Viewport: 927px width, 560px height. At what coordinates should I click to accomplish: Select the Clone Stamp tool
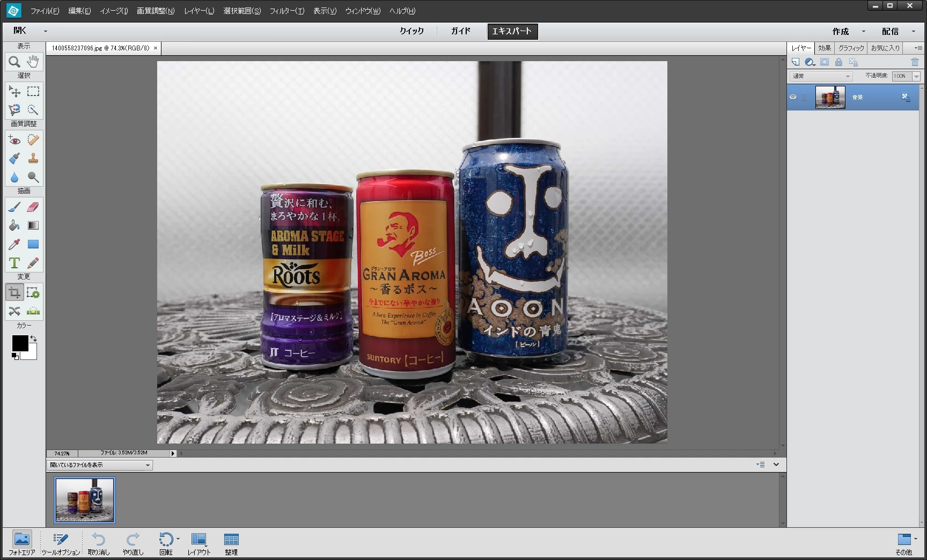tap(33, 158)
